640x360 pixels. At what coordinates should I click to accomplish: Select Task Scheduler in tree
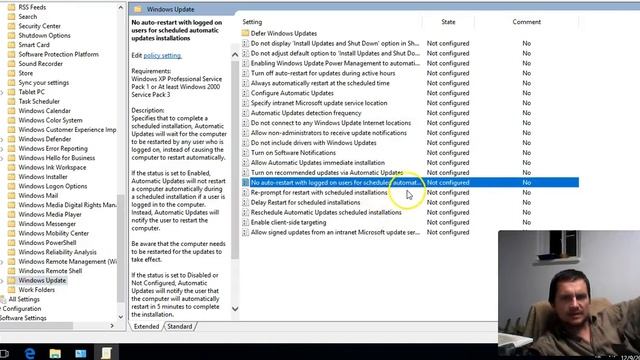click(x=39, y=102)
